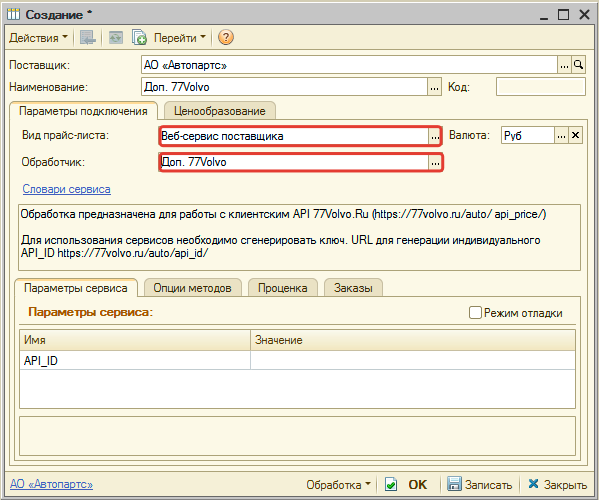Open the Действия dropdown menu
Viewport: 599px width, 500px height.
click(x=38, y=37)
